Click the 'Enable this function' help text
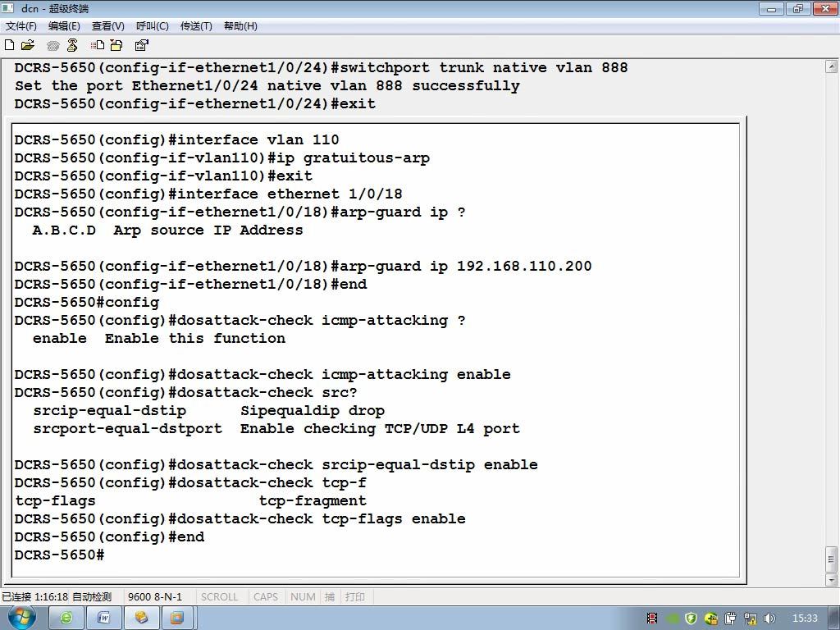Image resolution: width=840 pixels, height=630 pixels. [195, 339]
